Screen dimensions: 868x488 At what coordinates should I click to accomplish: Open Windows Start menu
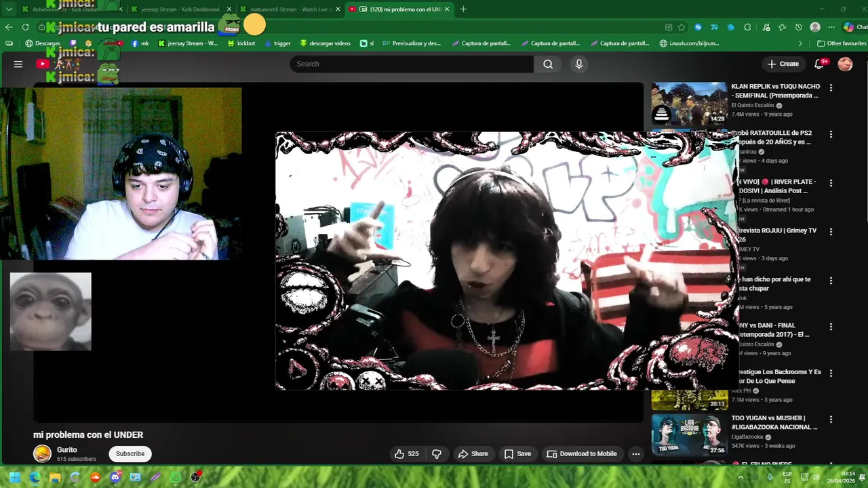click(14, 477)
